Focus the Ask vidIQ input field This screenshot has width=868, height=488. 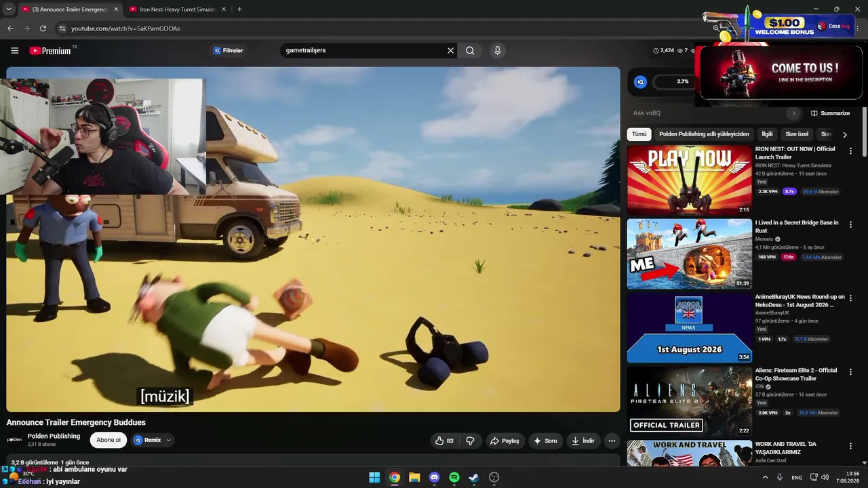click(709, 113)
